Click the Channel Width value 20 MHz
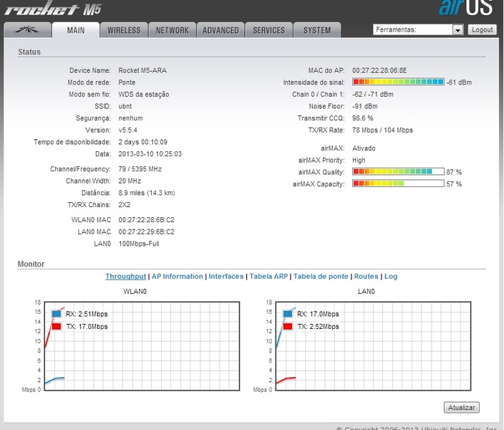This screenshot has width=504, height=430. [x=130, y=181]
